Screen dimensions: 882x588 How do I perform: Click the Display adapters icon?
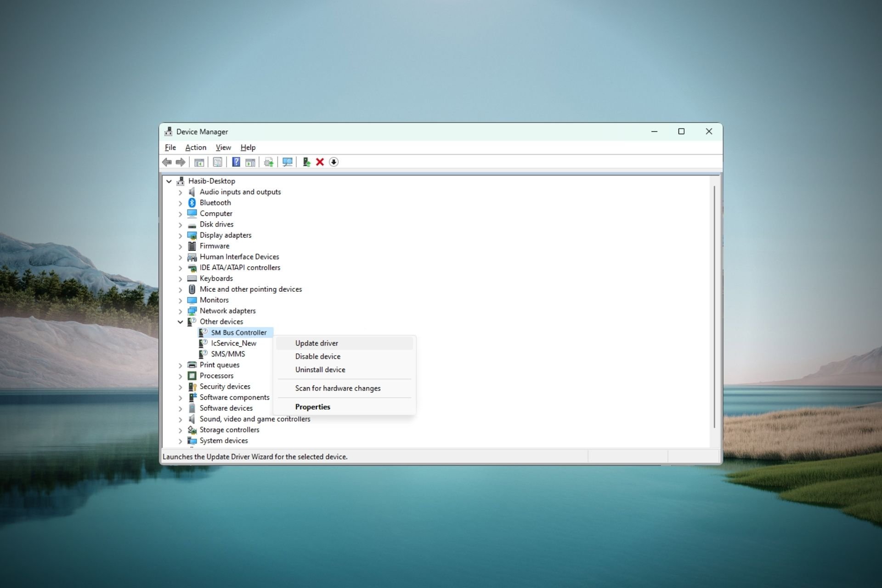click(192, 235)
